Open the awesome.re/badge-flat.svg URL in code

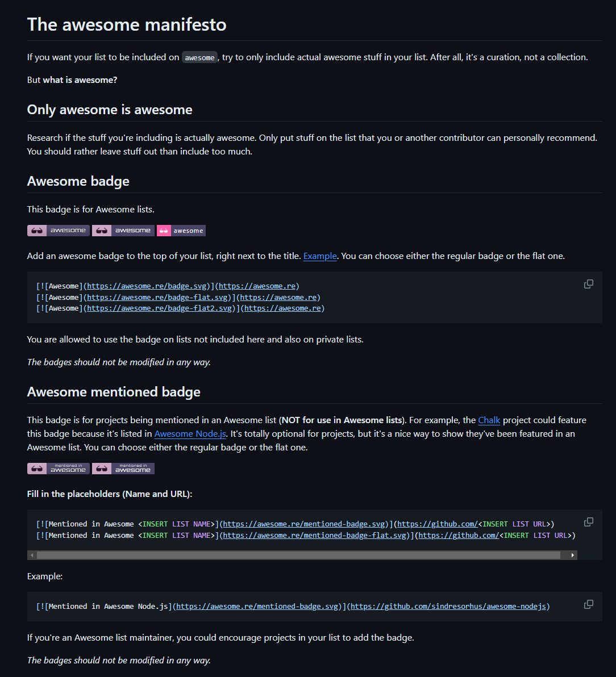coord(157,298)
